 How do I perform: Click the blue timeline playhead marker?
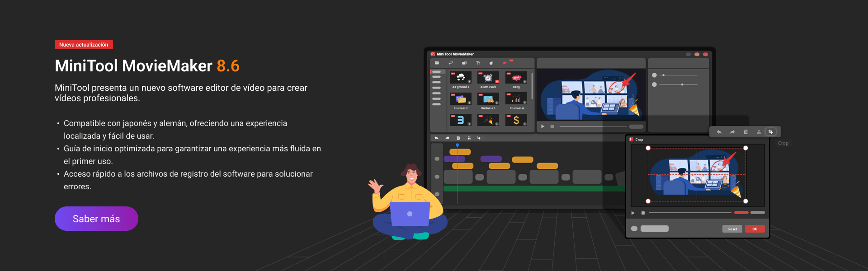pyautogui.click(x=458, y=145)
